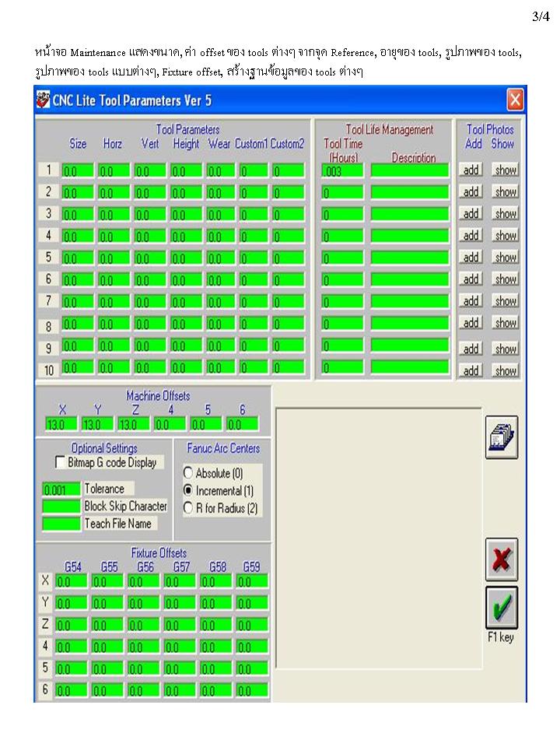Click Description field for tool 1

[410, 170]
